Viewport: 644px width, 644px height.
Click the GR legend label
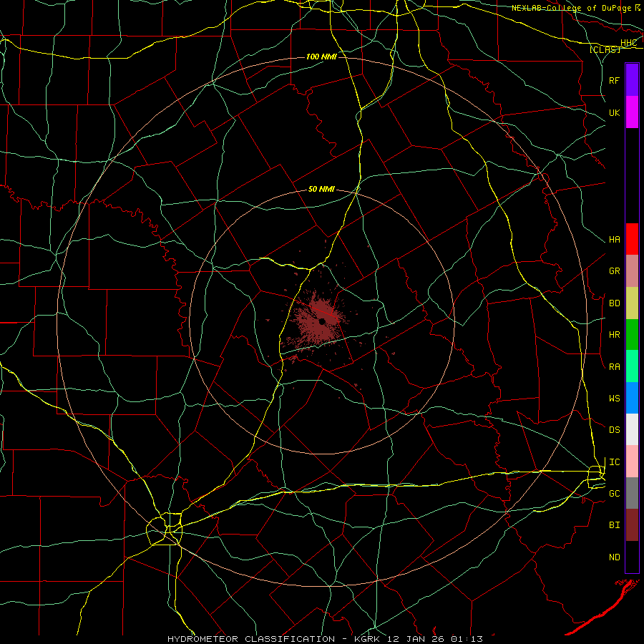click(x=615, y=271)
